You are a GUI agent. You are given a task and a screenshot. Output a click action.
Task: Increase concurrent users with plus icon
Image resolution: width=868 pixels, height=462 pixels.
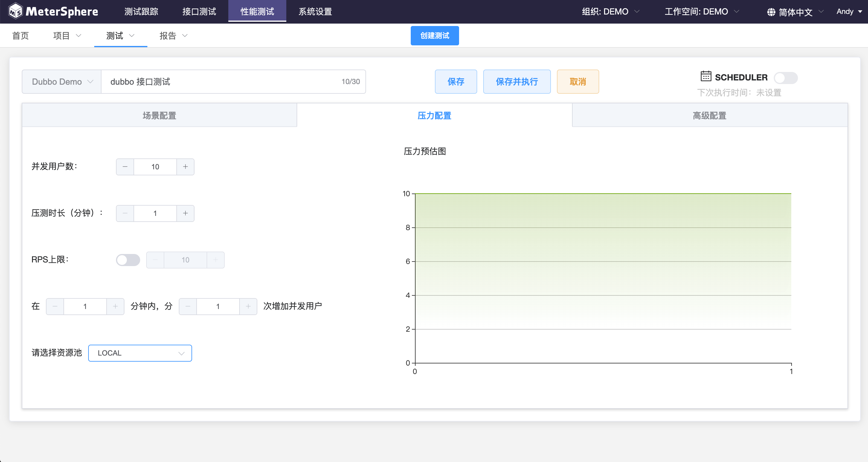point(185,167)
